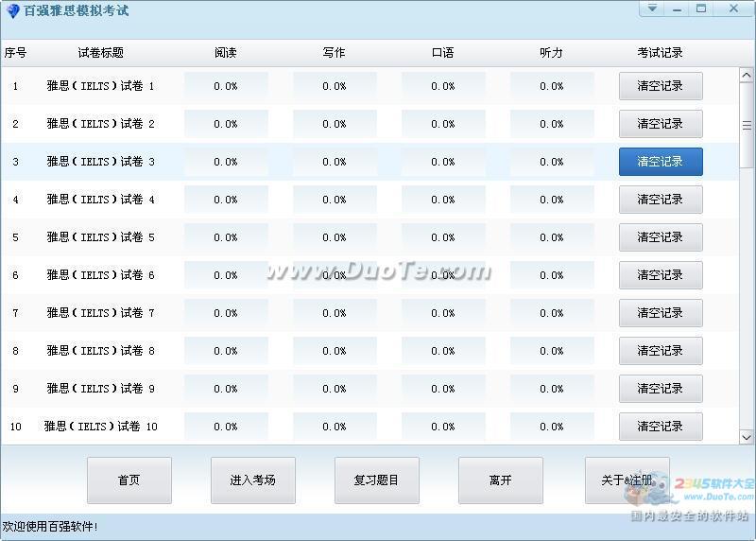The width and height of the screenshot is (756, 541).
Task: Click status bar text 欢迎使用百强软件!
Action: [50, 527]
